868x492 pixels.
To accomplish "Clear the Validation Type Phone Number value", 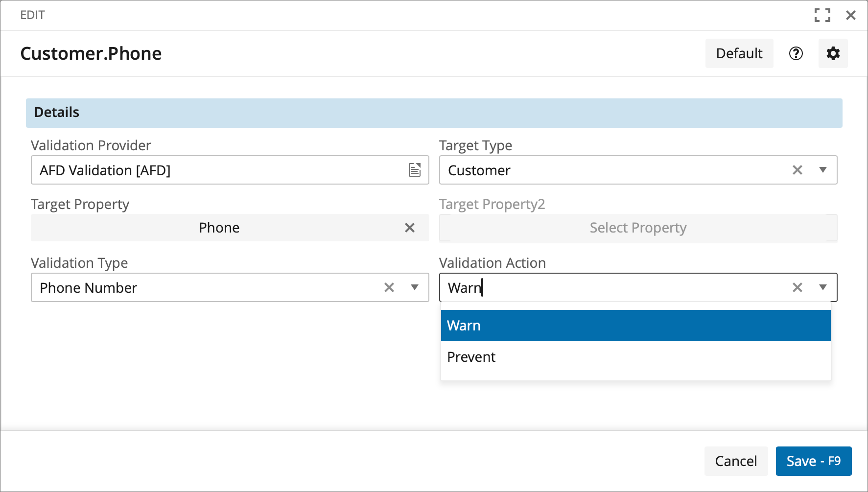I will pyautogui.click(x=389, y=287).
